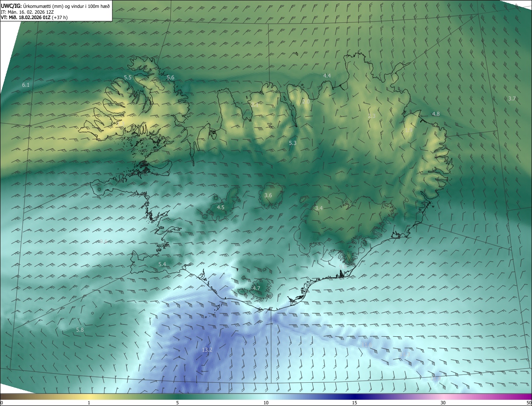Image resolution: width=532 pixels, height=406 pixels.
Task: Click the 3.4 value on Vatnajökull
Action: [x=319, y=208]
